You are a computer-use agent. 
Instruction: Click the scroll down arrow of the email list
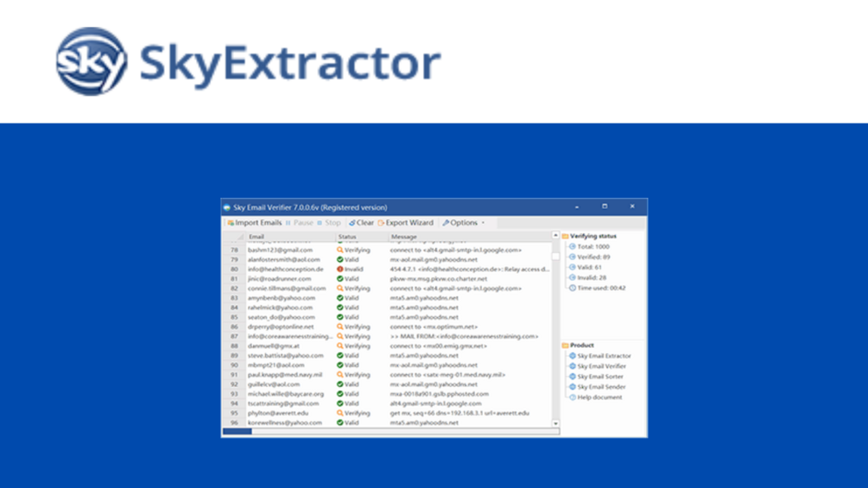(555, 423)
